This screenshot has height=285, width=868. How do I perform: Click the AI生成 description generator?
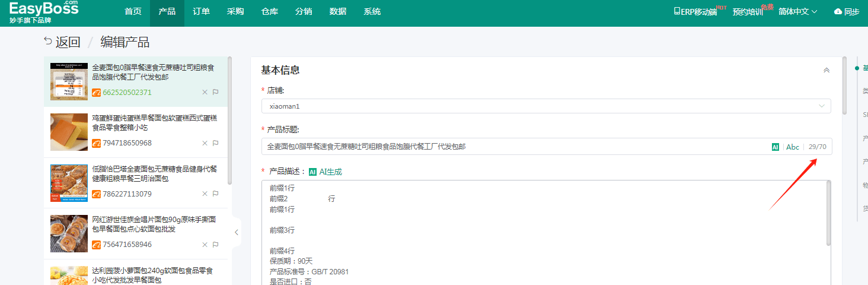[325, 172]
